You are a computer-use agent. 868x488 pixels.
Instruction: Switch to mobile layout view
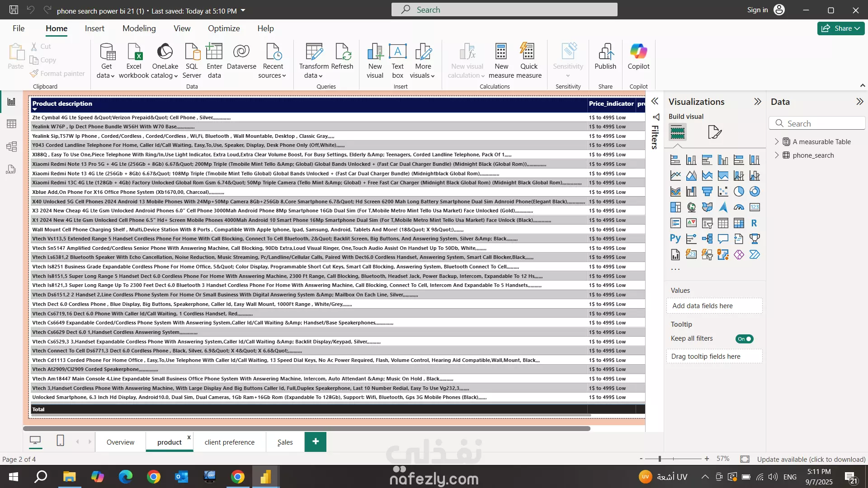(60, 441)
